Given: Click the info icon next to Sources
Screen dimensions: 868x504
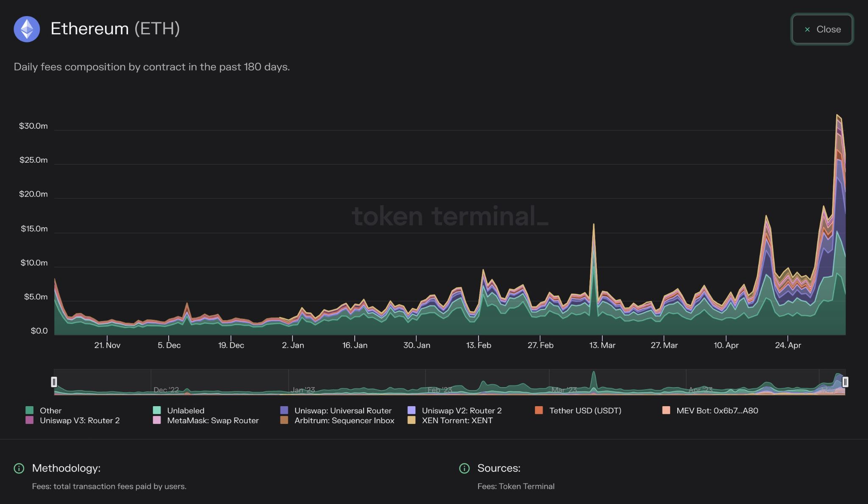Looking at the screenshot, I should coord(465,468).
